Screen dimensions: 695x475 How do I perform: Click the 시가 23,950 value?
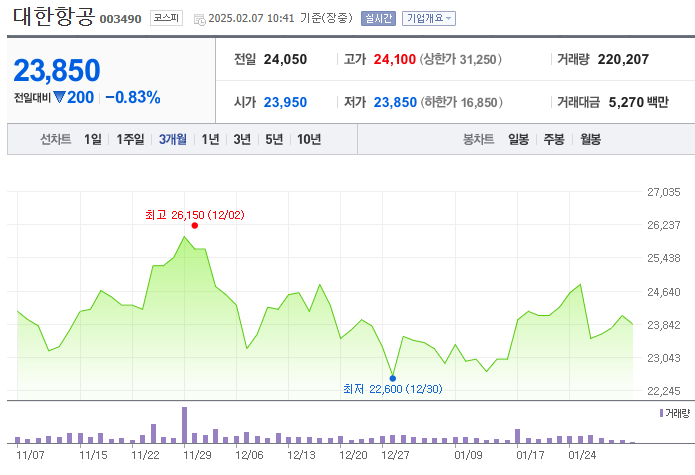(285, 102)
